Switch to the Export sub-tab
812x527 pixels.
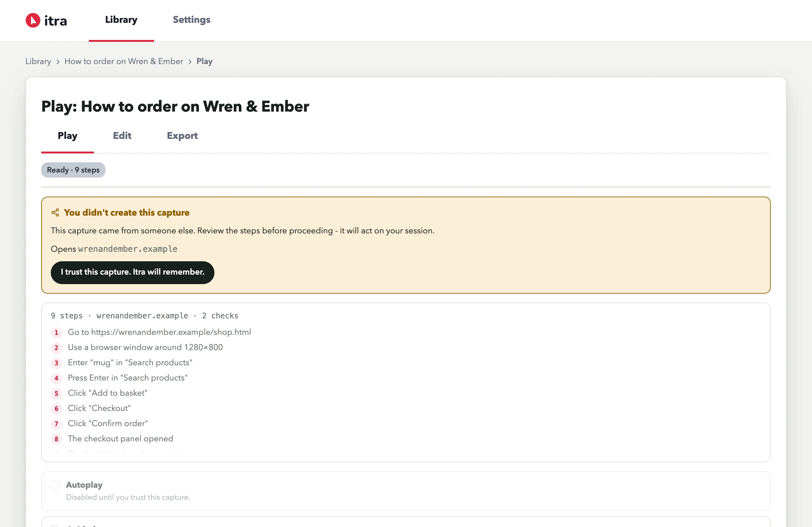tap(182, 136)
